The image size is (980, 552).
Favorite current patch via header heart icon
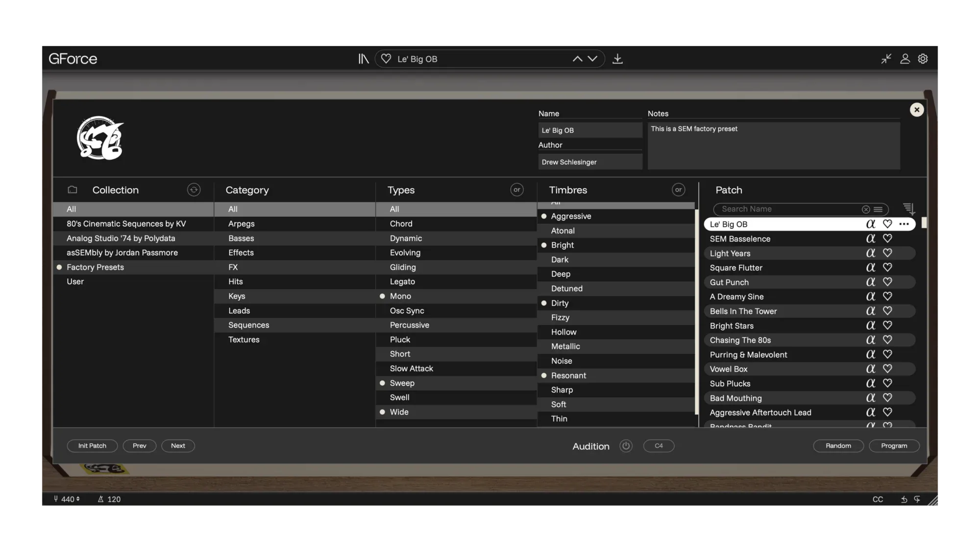pos(386,59)
